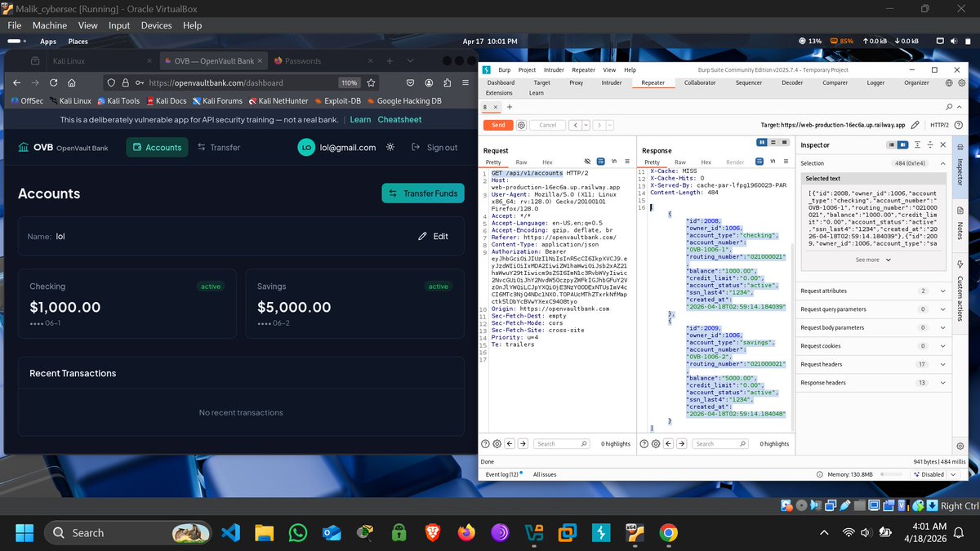This screenshot has width=980, height=551.
Task: Go to next match in Response search
Action: pyautogui.click(x=681, y=443)
